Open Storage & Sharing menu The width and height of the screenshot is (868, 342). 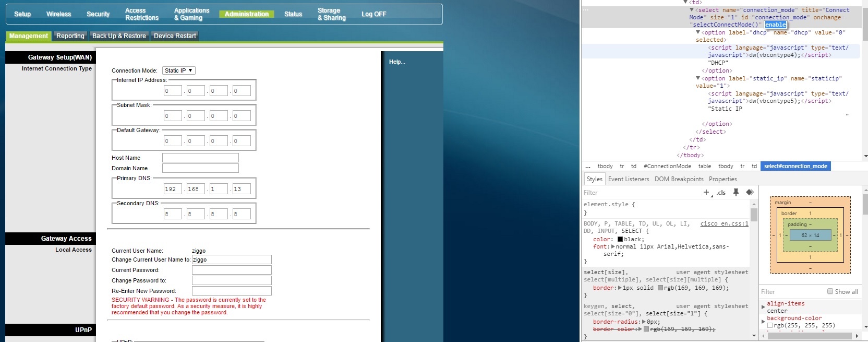coord(332,14)
